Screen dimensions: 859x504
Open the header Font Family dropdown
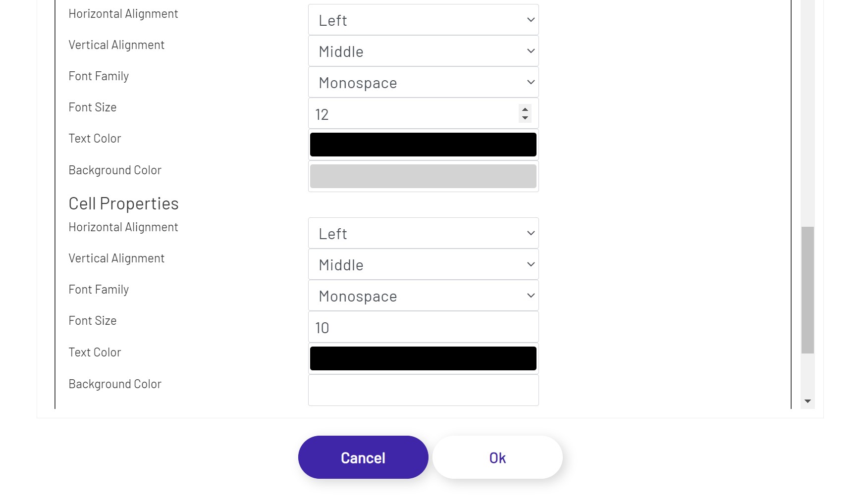click(x=423, y=82)
